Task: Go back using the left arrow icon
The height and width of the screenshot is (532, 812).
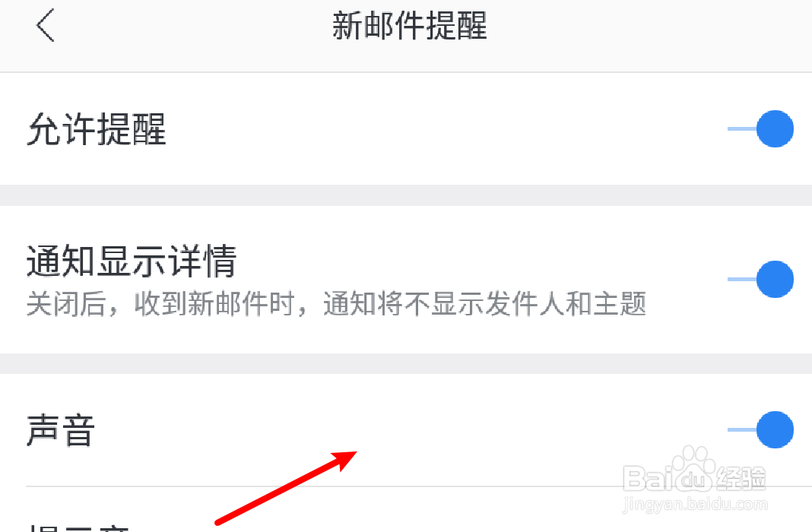Action: coord(45,25)
